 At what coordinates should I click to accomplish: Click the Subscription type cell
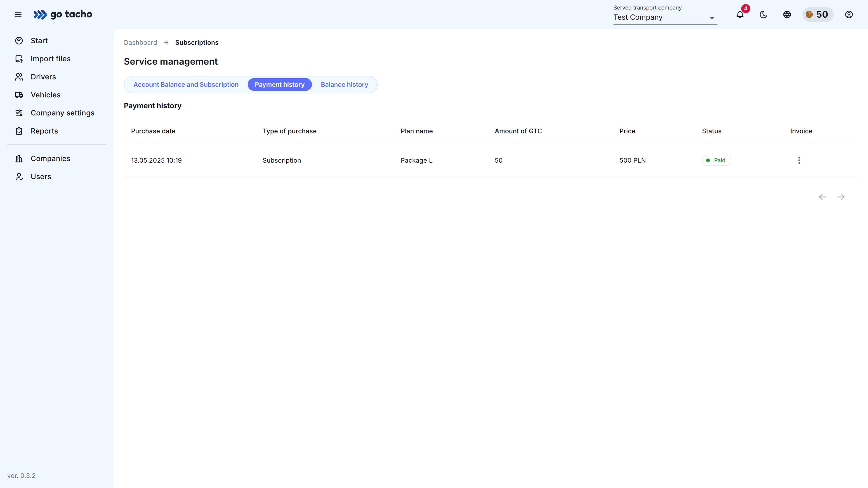coord(282,161)
